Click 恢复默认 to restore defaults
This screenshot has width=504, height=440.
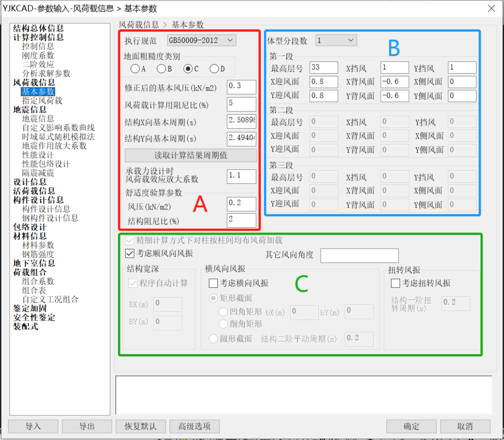tap(140, 426)
